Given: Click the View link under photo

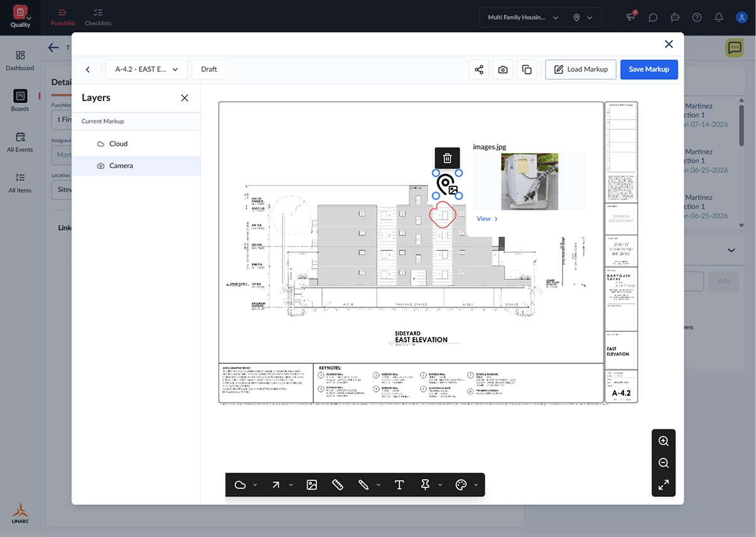Looking at the screenshot, I should coord(487,219).
